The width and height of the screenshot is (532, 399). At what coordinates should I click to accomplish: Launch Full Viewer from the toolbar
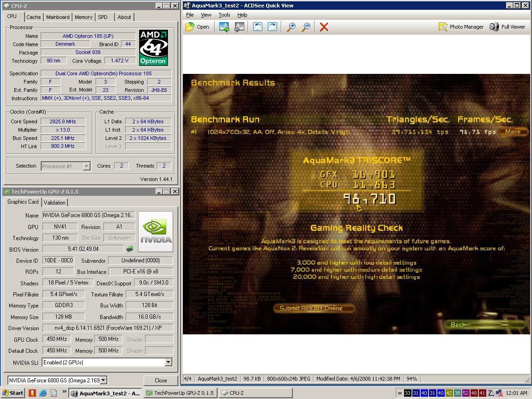coord(507,27)
